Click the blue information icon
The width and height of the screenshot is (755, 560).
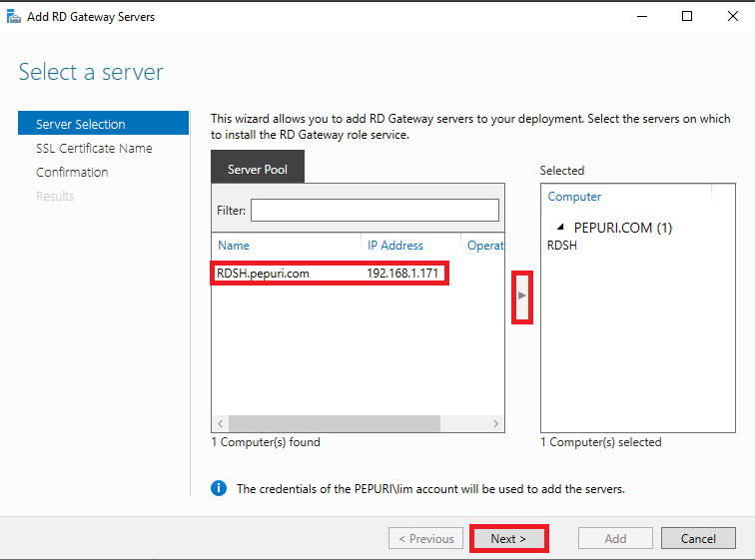click(219, 488)
